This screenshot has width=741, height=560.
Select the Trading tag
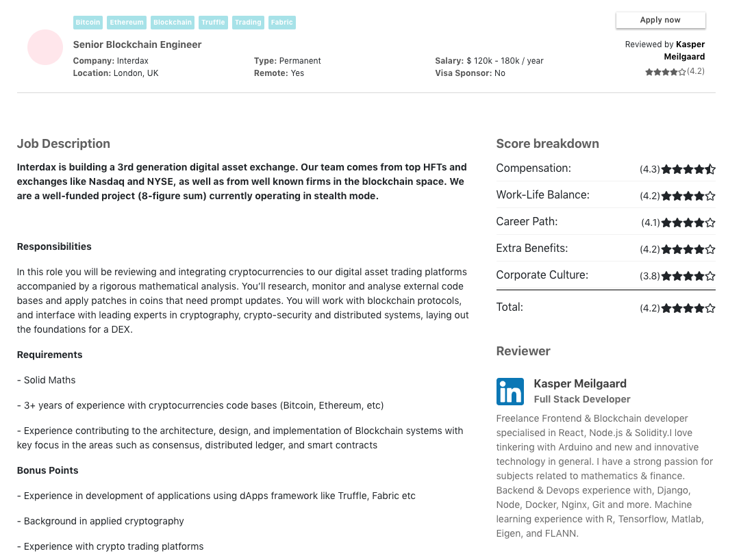pos(248,22)
